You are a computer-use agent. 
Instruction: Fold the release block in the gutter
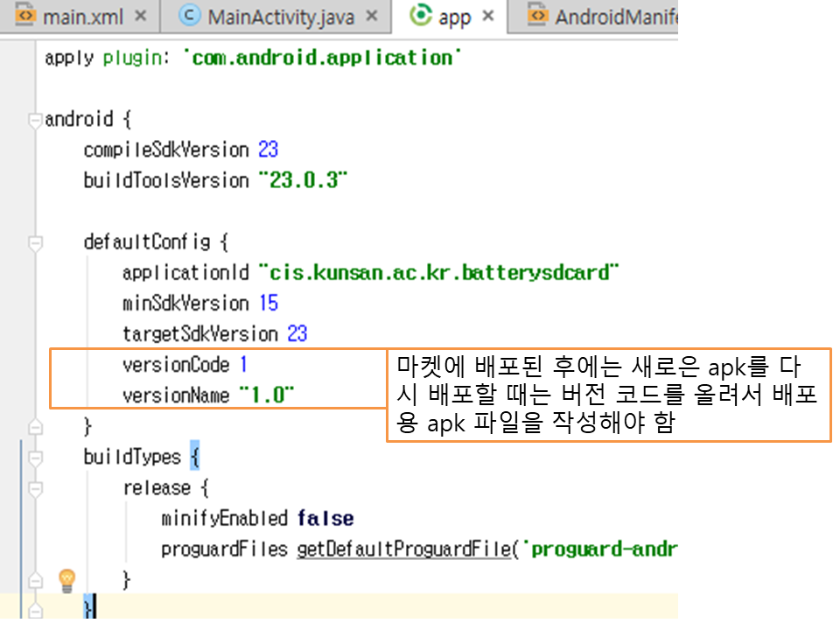pyautogui.click(x=35, y=487)
